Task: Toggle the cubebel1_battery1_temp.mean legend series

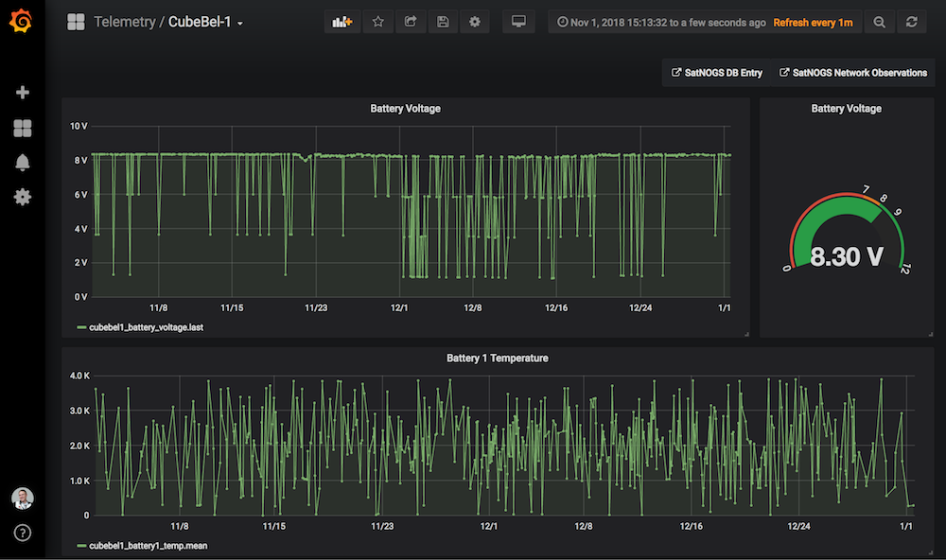Action: click(x=148, y=546)
